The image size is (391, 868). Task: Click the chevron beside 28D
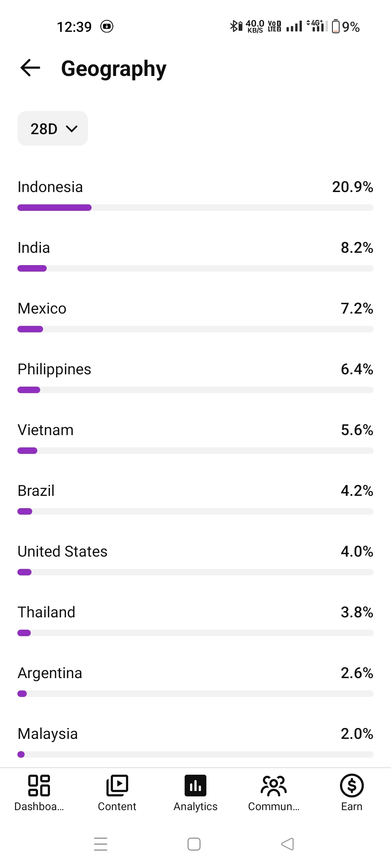72,129
